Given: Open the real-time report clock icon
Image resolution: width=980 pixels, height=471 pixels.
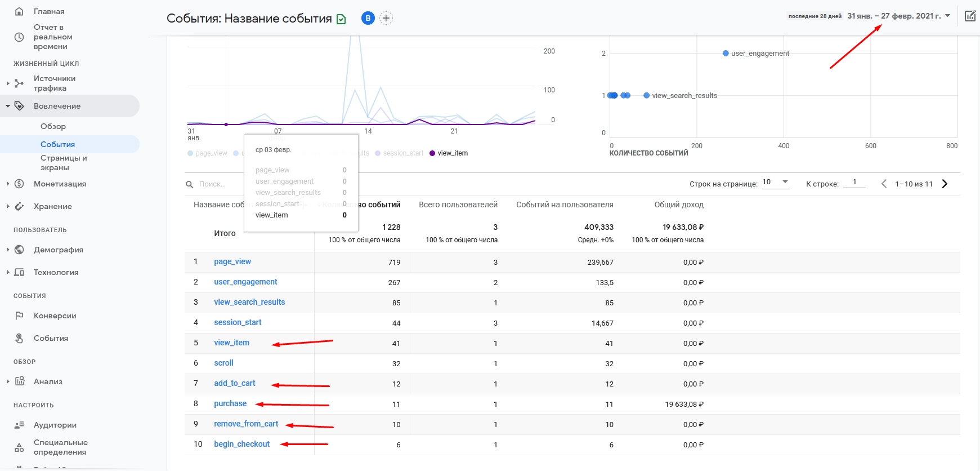Looking at the screenshot, I should pyautogui.click(x=19, y=37).
